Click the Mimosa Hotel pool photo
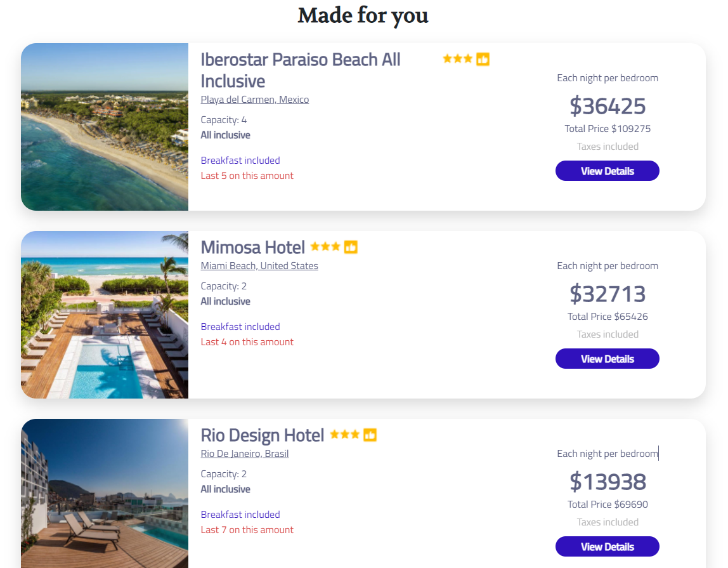 [x=105, y=315]
